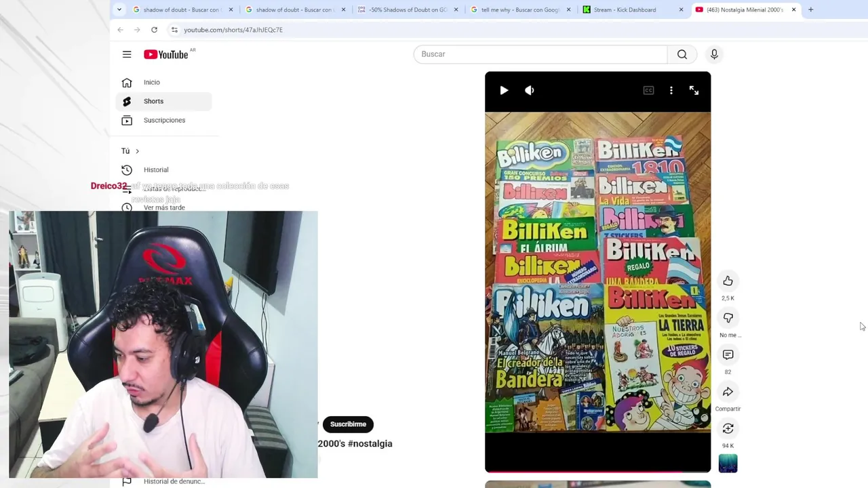The width and height of the screenshot is (868, 488).
Task: Close the -50% Shadows of Doubt tab
Action: [456, 9]
